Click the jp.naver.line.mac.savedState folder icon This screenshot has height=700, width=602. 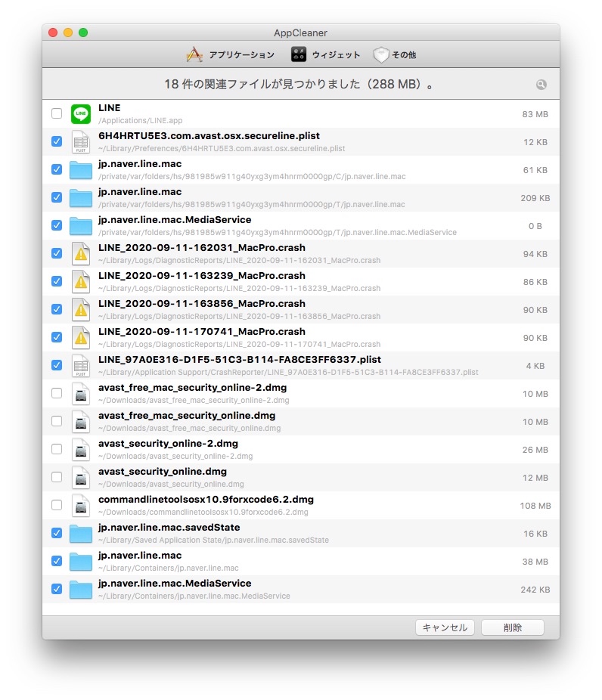[x=81, y=534]
